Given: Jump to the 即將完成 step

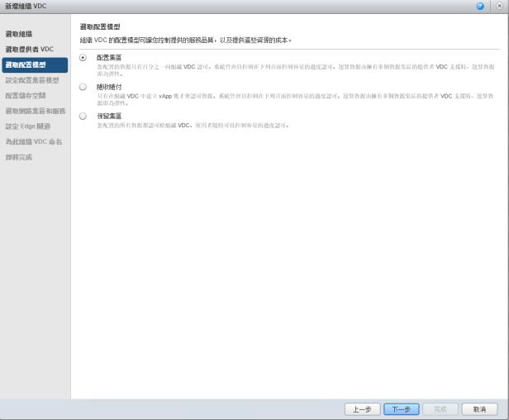Looking at the screenshot, I should coord(19,157).
